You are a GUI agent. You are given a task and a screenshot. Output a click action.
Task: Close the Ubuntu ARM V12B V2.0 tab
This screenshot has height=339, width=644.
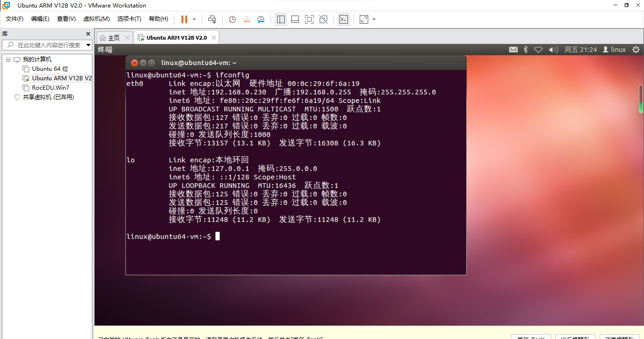(214, 38)
